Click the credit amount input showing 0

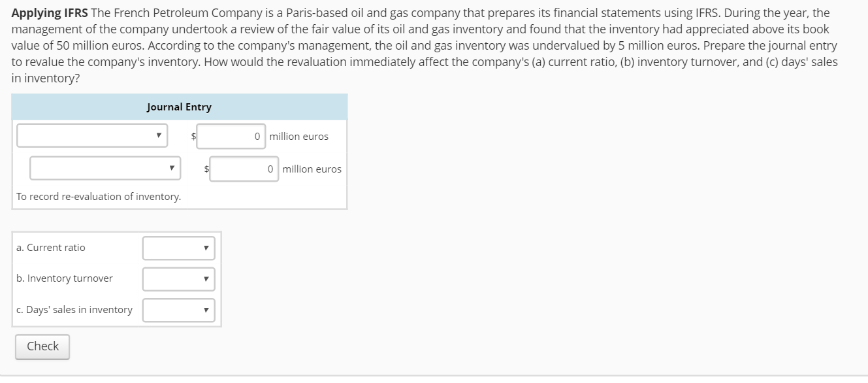pos(243,169)
